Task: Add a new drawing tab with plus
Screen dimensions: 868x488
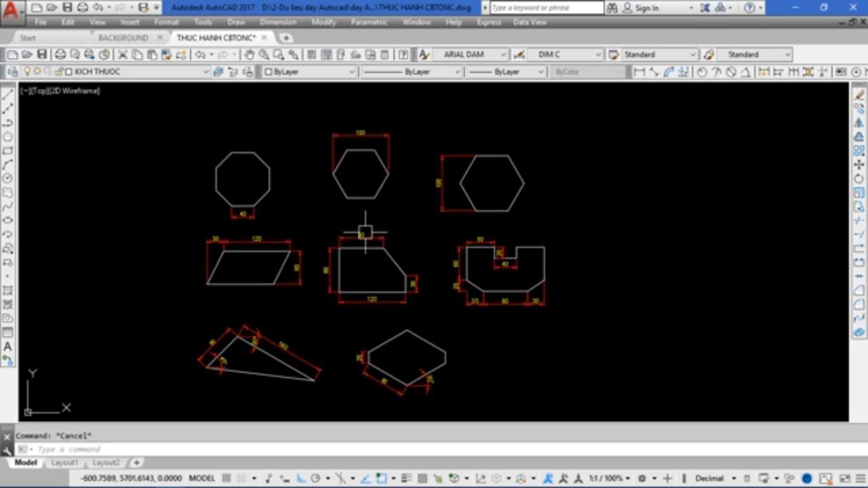Action: tap(286, 37)
